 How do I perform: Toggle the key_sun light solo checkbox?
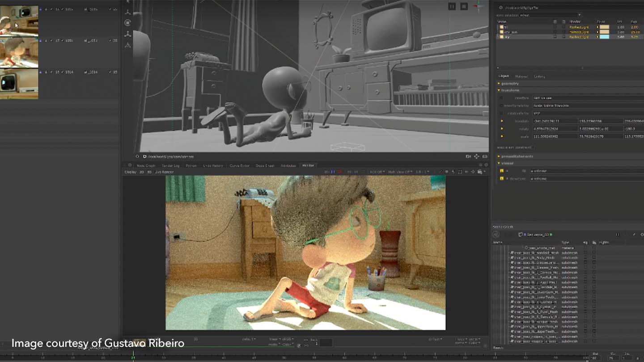[x=563, y=32]
